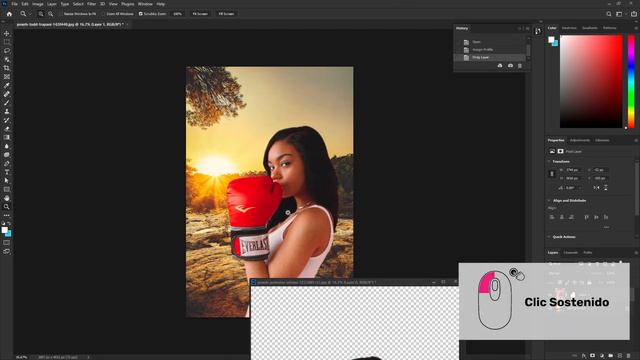Open the Properties panel options menu
Image resolution: width=640 pixels, height=360 pixels.
636,140
